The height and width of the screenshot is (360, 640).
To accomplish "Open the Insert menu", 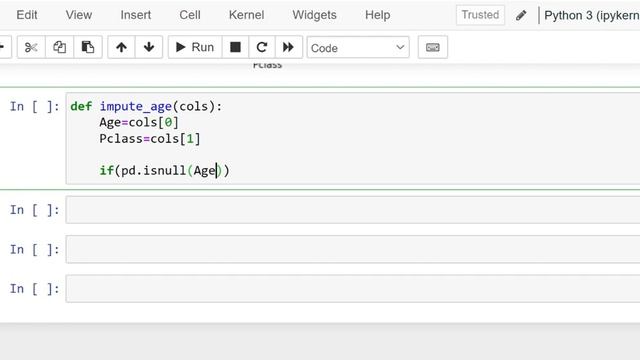I will click(x=136, y=15).
